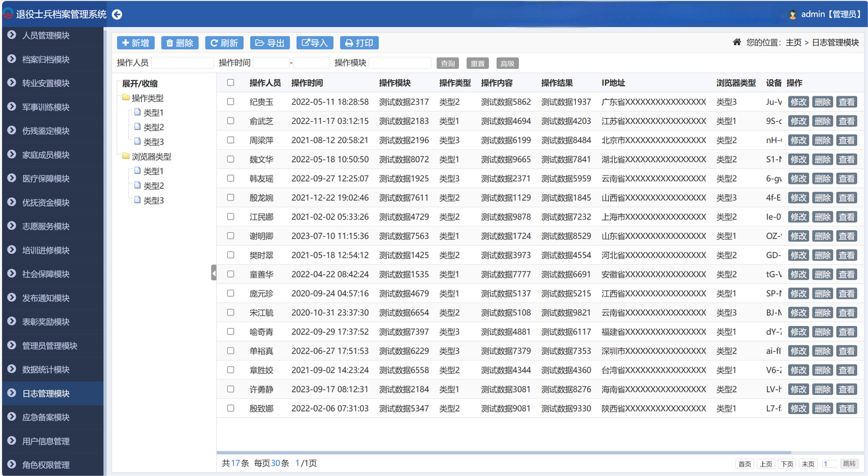Export data using 导出 button

269,43
